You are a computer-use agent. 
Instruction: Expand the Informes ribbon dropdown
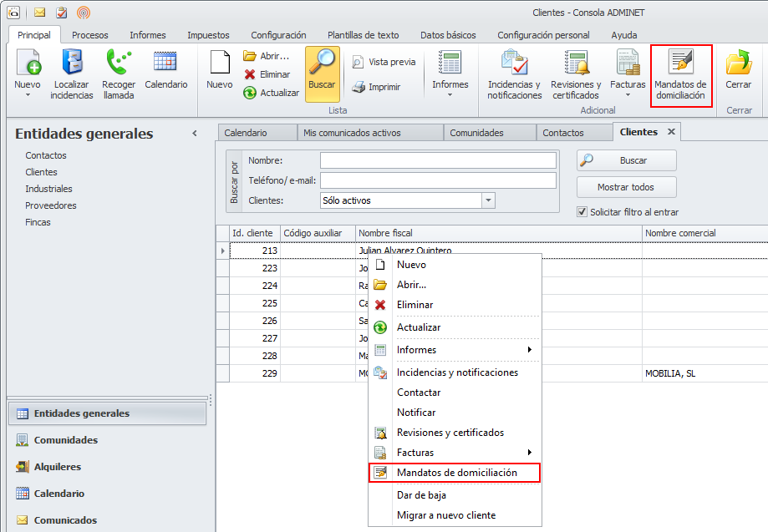pyautogui.click(x=450, y=94)
